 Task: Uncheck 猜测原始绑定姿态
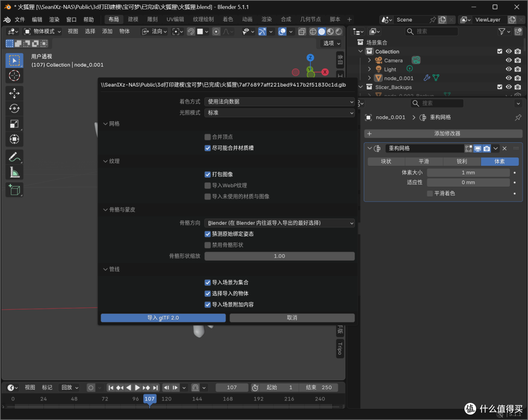coord(208,234)
